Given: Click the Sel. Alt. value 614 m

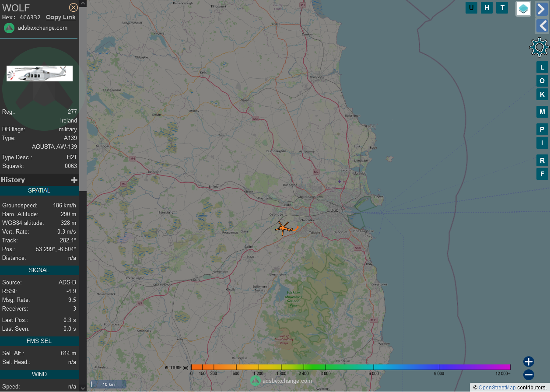Looking at the screenshot, I should tap(68, 353).
